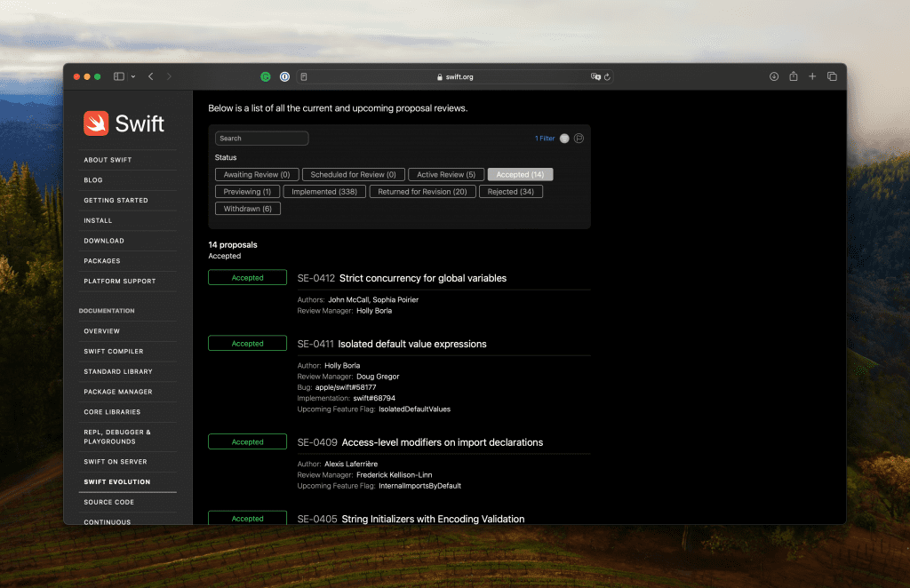Image resolution: width=910 pixels, height=588 pixels.
Task: Click the green Grammarly extension icon
Action: 266,77
